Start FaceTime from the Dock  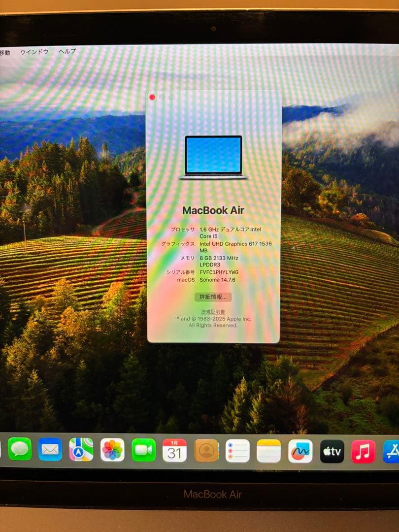click(x=142, y=451)
